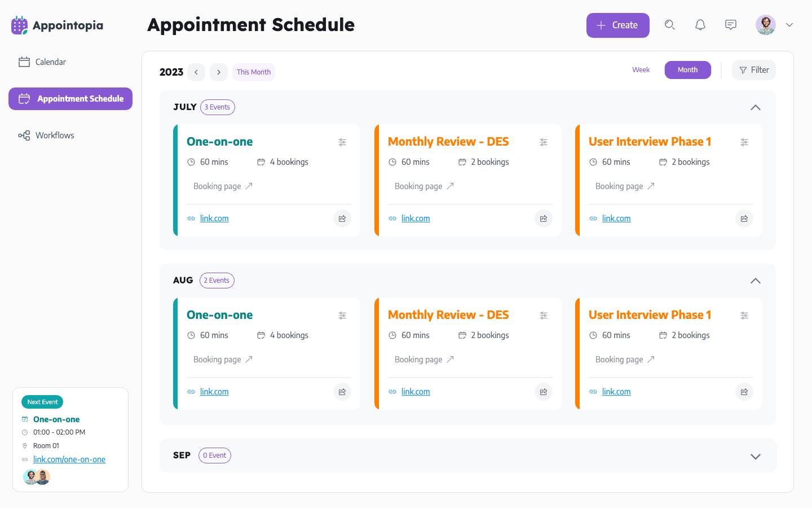The image size is (812, 508).
Task: Click share icon on August User Interview card
Action: click(x=744, y=392)
